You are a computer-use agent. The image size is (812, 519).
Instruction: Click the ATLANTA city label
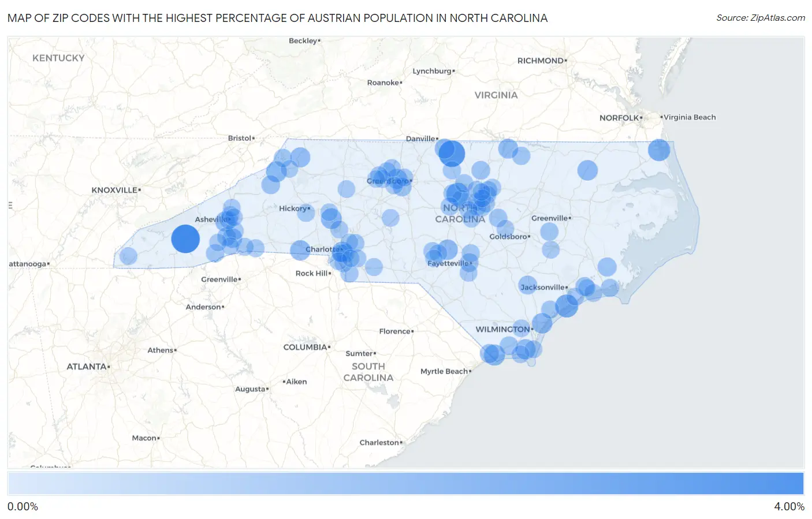coord(87,367)
